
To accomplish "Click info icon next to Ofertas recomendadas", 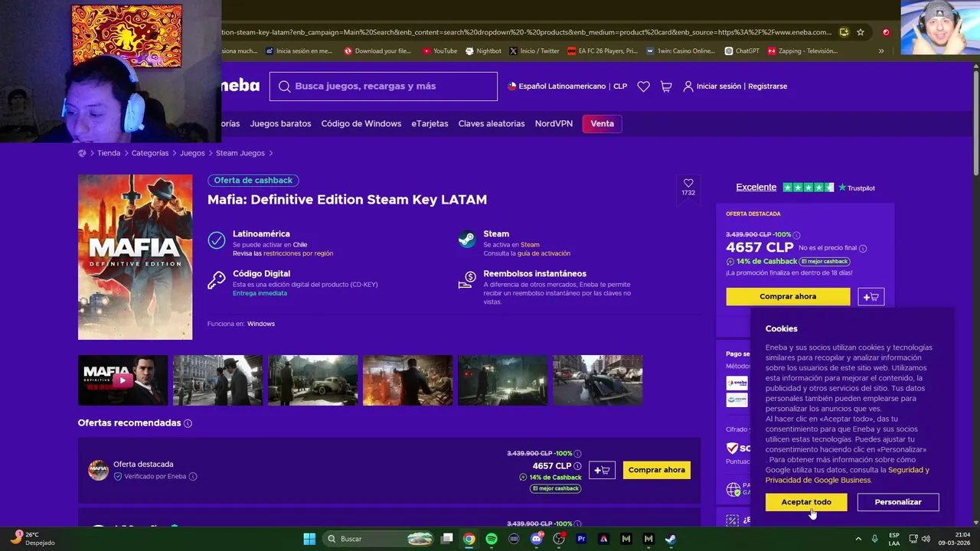I will click(x=188, y=423).
